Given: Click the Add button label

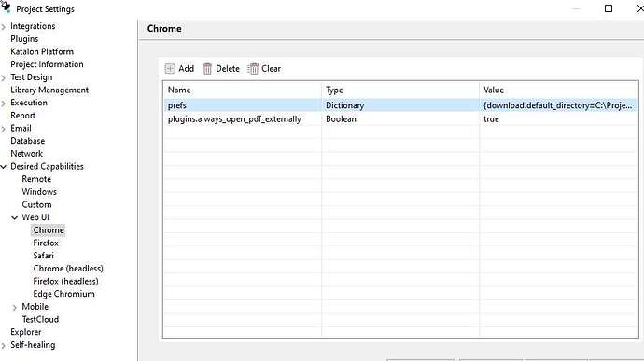Looking at the screenshot, I should 186,69.
